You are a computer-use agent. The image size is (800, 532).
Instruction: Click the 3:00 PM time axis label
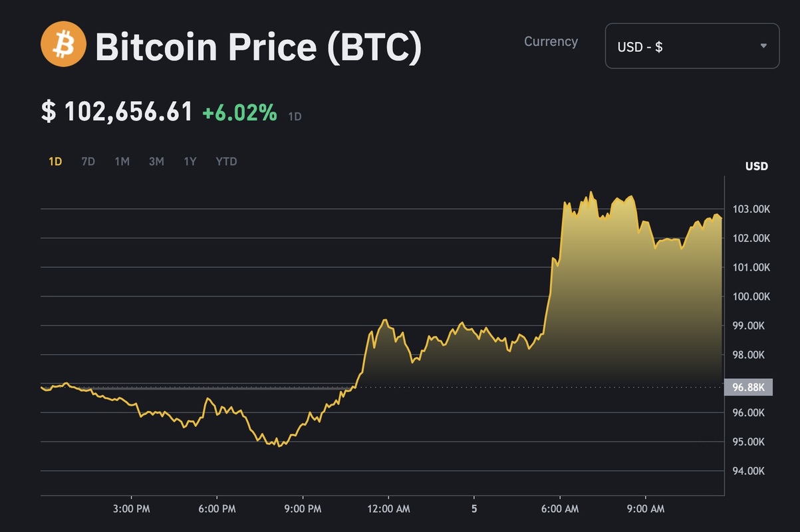tap(132, 509)
